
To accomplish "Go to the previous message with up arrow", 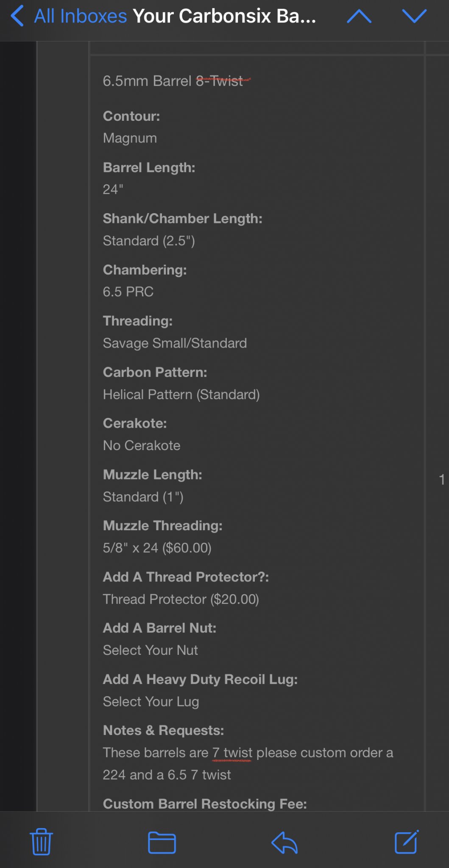I will tap(359, 17).
